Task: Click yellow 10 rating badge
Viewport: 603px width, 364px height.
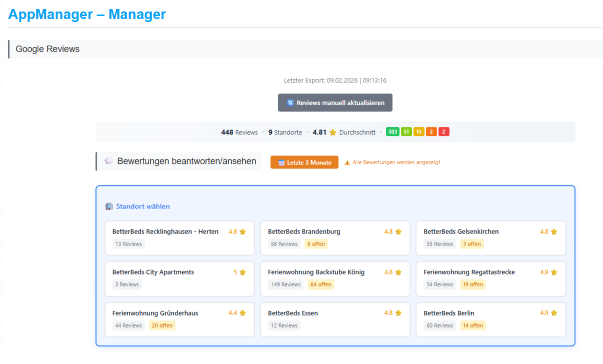Action: click(x=419, y=132)
